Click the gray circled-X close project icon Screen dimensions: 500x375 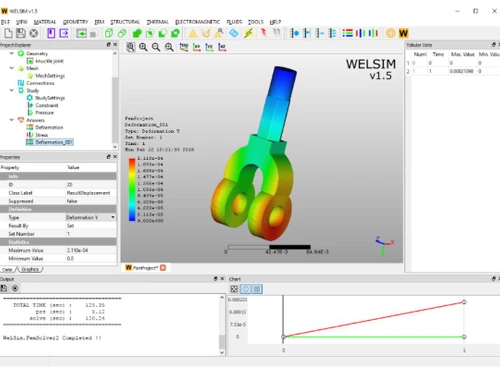(33, 33)
